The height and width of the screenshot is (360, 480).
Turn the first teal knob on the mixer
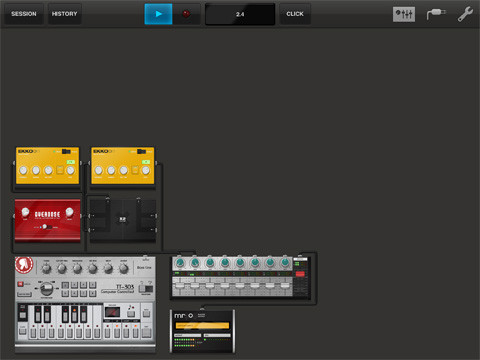(180, 263)
